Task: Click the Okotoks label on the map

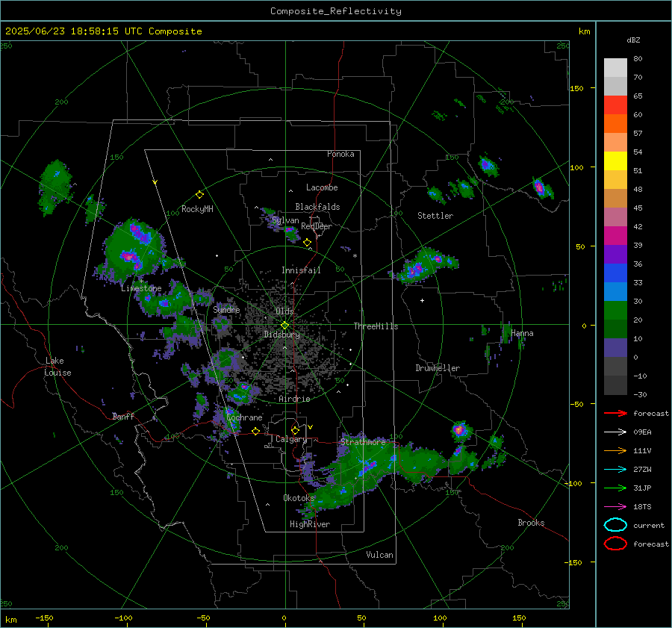Action: tap(299, 497)
